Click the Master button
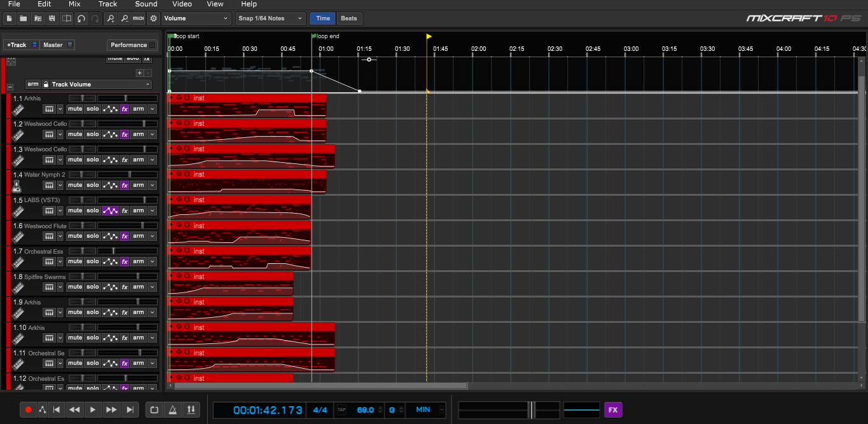This screenshot has width=868, height=424. (58, 44)
